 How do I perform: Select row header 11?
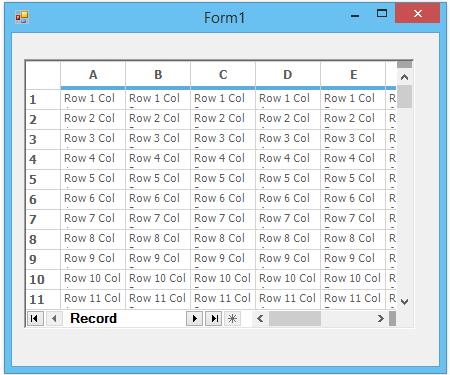[x=43, y=299]
